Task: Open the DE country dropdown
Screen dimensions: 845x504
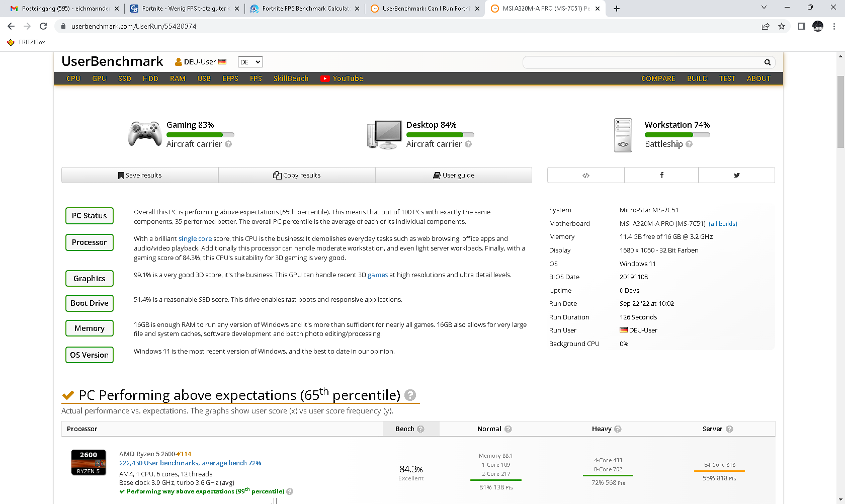Action: point(250,62)
